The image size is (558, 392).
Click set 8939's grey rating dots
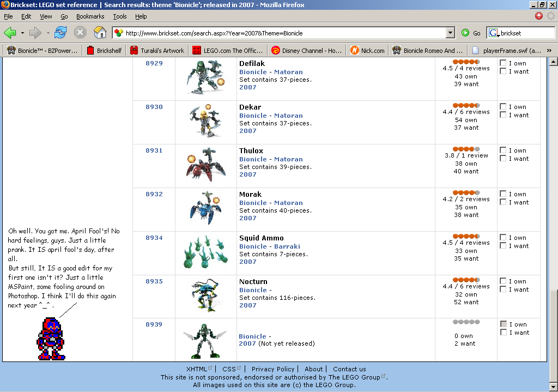pyautogui.click(x=466, y=322)
